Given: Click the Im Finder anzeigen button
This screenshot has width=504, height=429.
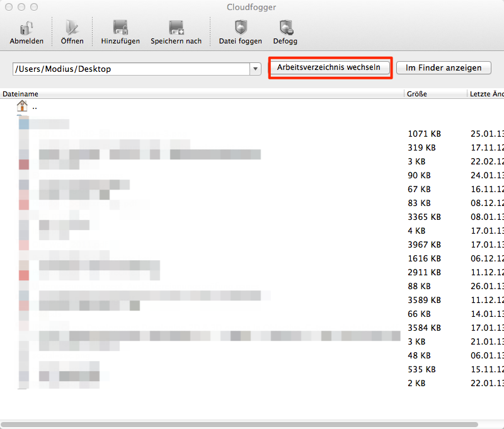Looking at the screenshot, I should pyautogui.click(x=444, y=68).
